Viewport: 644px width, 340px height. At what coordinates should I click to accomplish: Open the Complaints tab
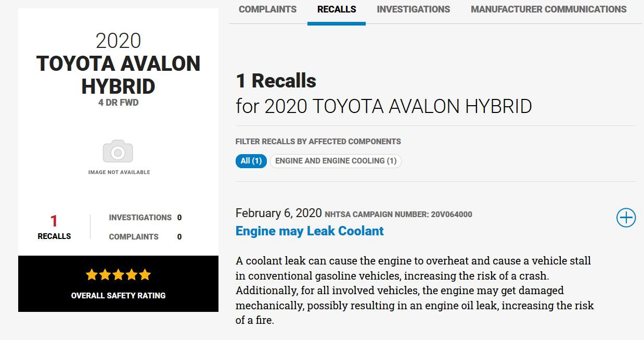click(x=267, y=9)
